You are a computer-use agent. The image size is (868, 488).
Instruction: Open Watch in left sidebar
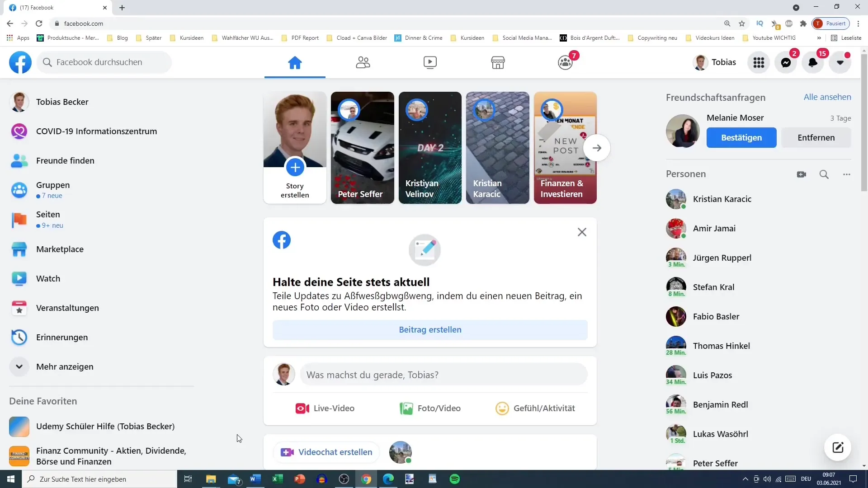point(101,279)
